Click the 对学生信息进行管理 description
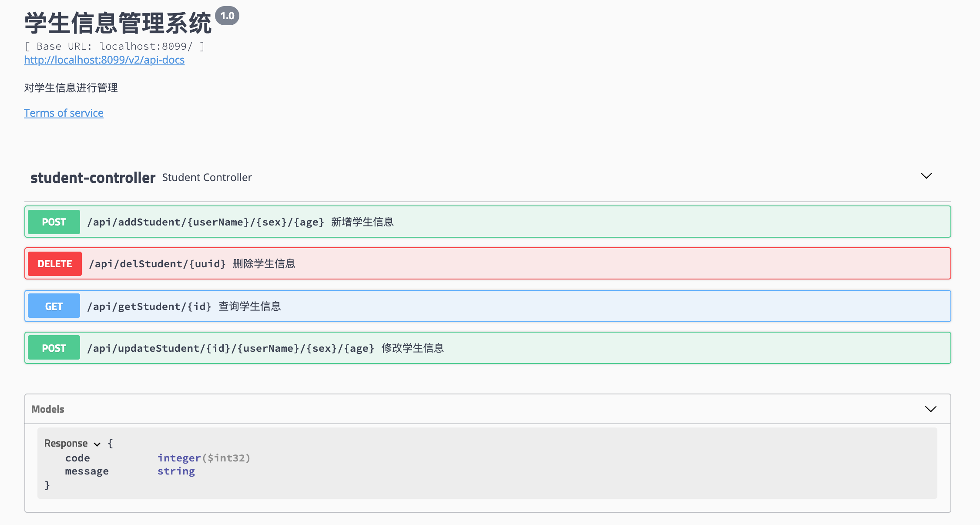 (71, 88)
